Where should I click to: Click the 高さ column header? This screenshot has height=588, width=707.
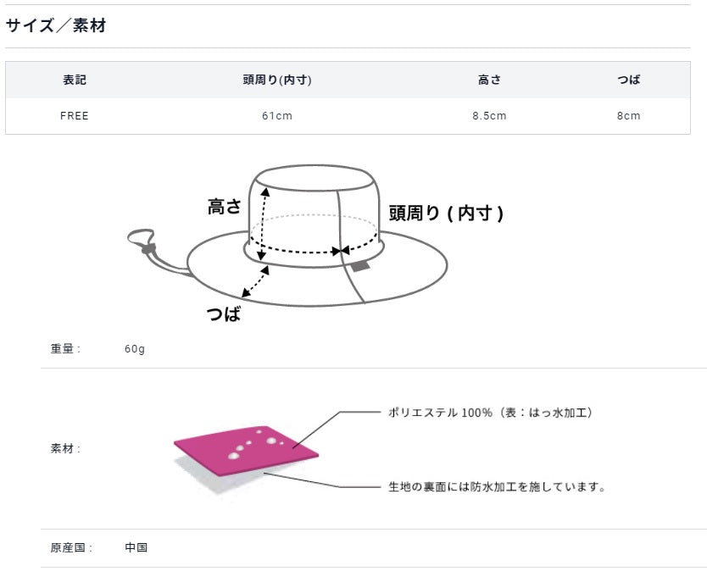pos(489,80)
